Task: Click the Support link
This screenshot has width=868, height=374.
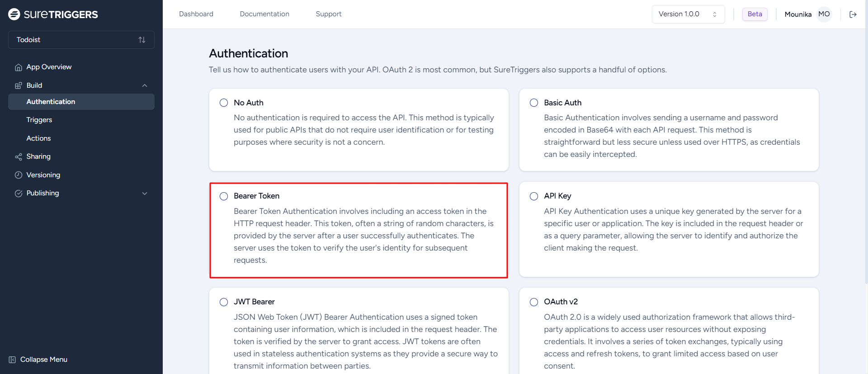Action: pos(329,14)
